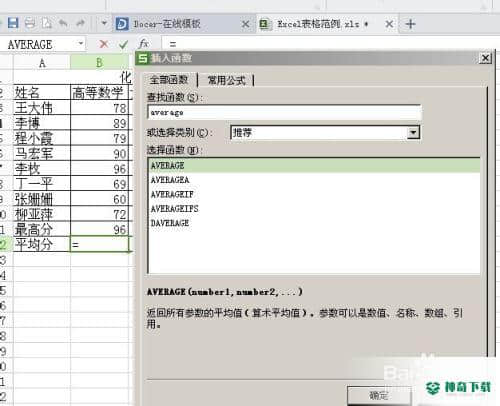Click the Save icon in toolbar
The image size is (500, 406).
point(13,23)
